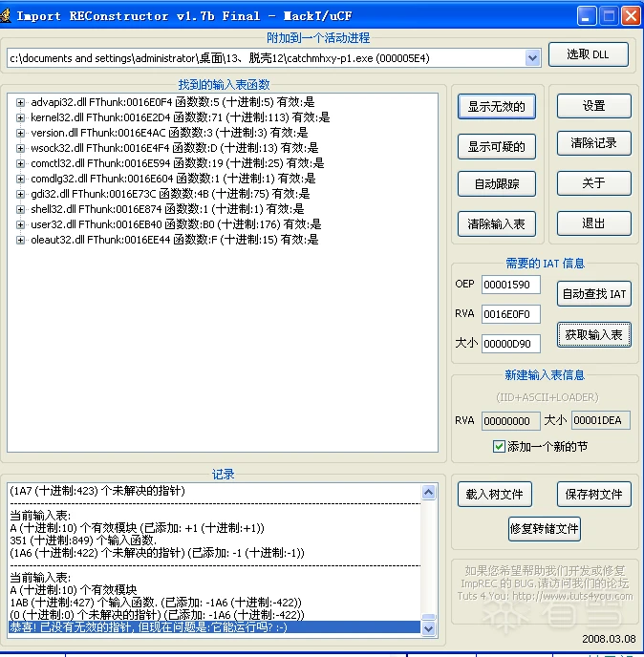Click the 载入树文件 button
644x657 pixels.
coord(495,495)
